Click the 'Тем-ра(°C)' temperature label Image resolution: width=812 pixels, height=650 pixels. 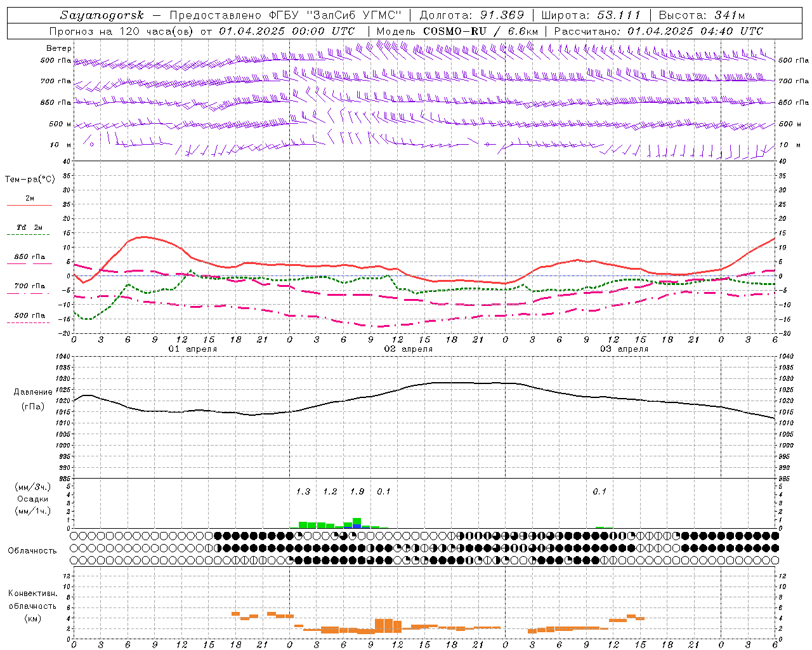pyautogui.click(x=30, y=180)
